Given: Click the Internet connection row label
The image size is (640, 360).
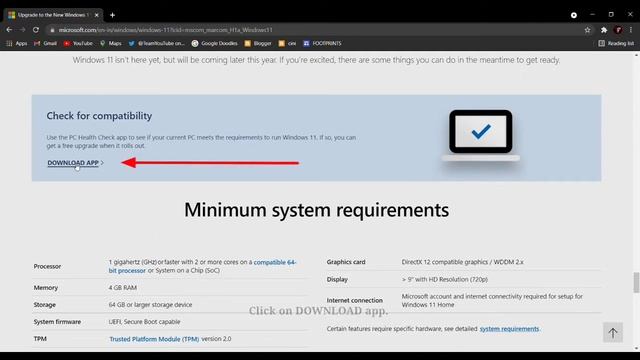Looking at the screenshot, I should coord(355,300).
